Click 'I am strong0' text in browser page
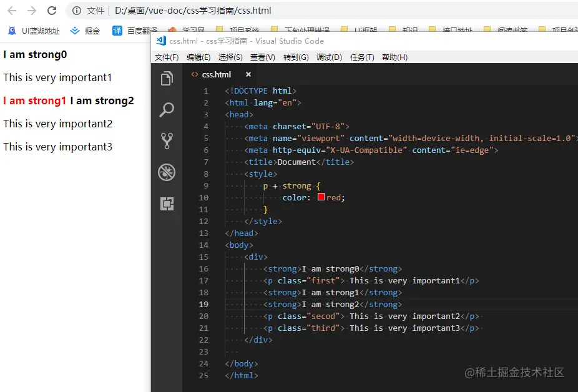The image size is (578, 392). pyautogui.click(x=35, y=54)
